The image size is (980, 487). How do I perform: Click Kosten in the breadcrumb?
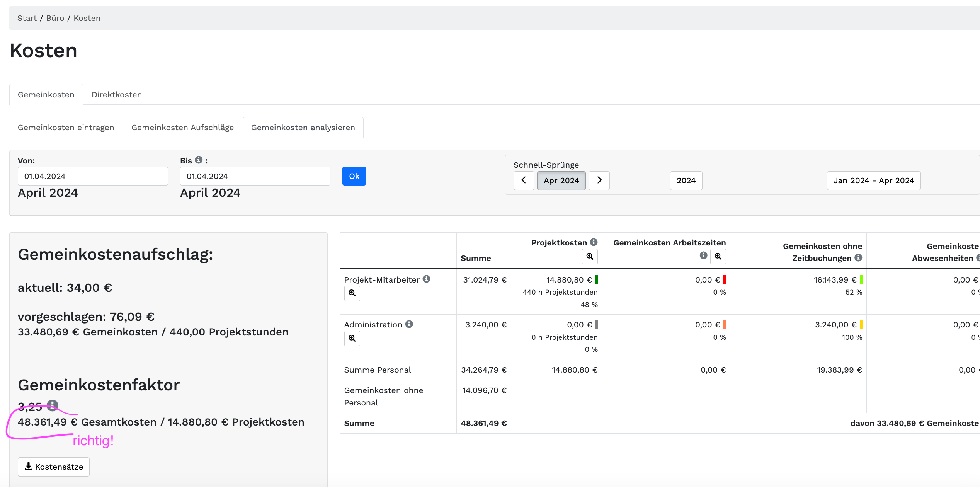coord(87,18)
